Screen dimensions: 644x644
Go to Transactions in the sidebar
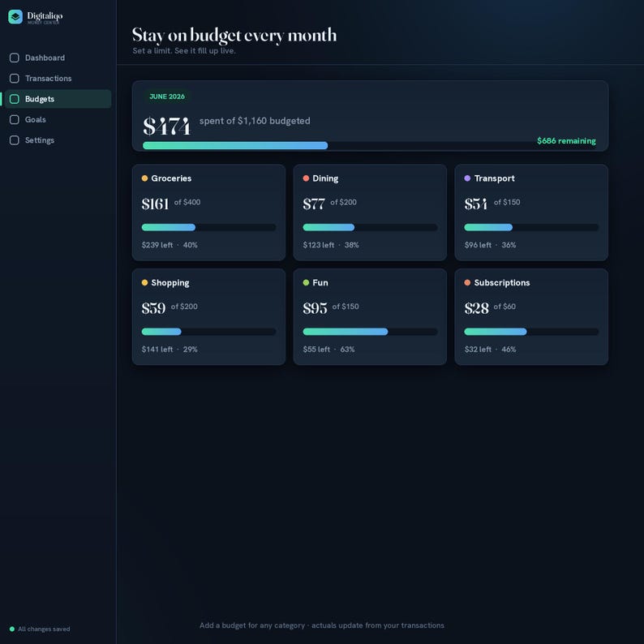tap(58, 79)
